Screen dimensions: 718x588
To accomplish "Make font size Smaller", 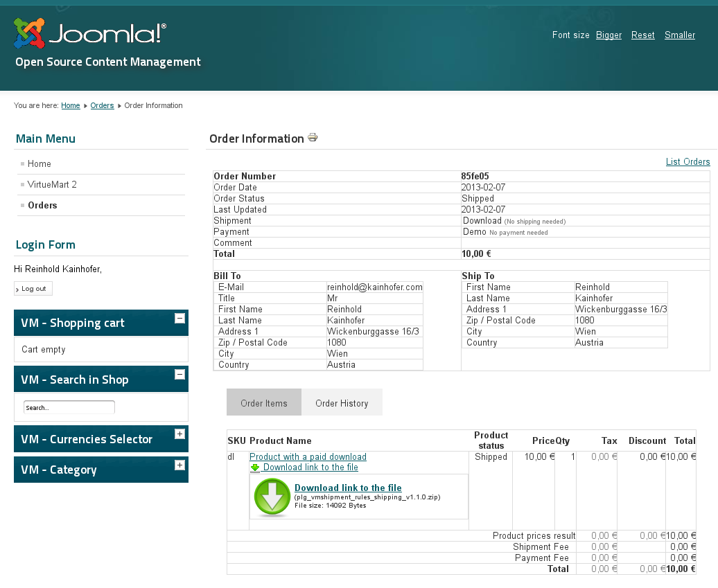I will pos(679,35).
